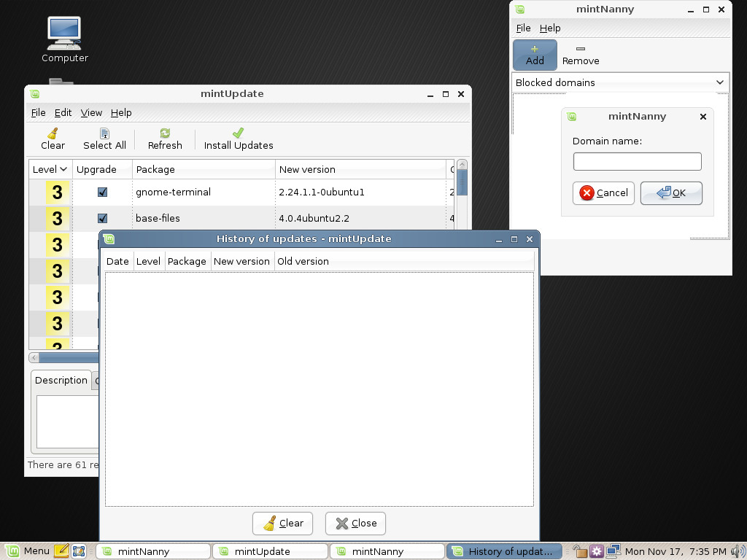
Task: Minimize the History of updates window
Action: [499, 239]
